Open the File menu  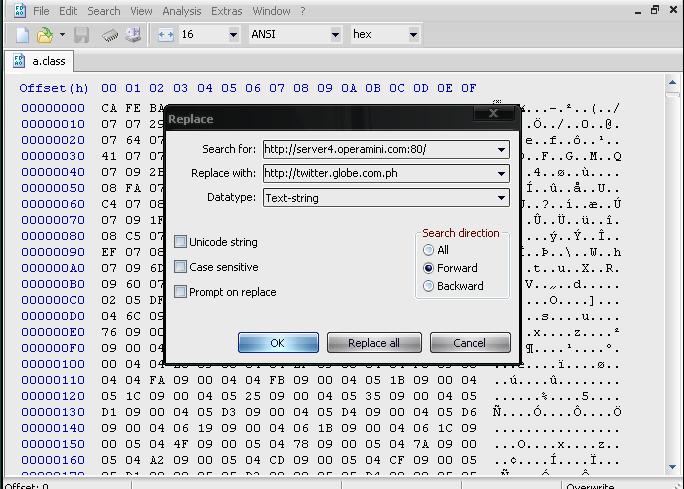click(41, 11)
